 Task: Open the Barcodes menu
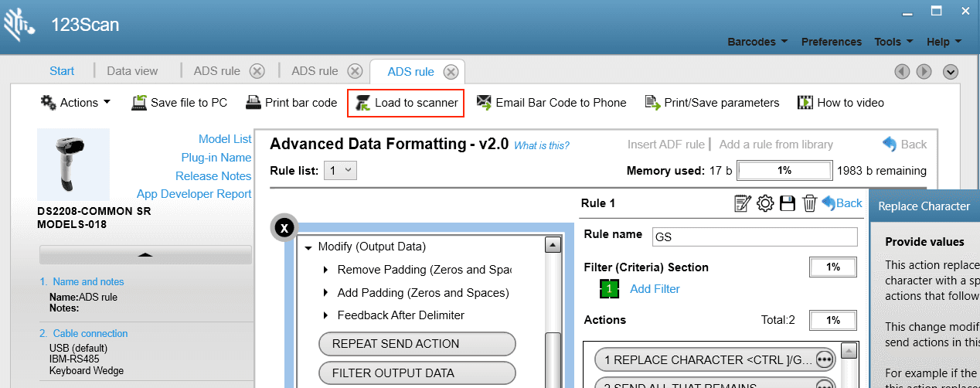pos(757,42)
